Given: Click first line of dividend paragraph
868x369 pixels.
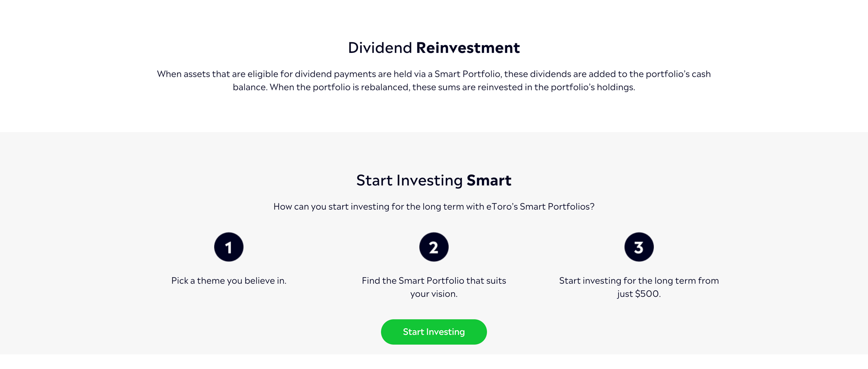Looking at the screenshot, I should click(x=434, y=74).
